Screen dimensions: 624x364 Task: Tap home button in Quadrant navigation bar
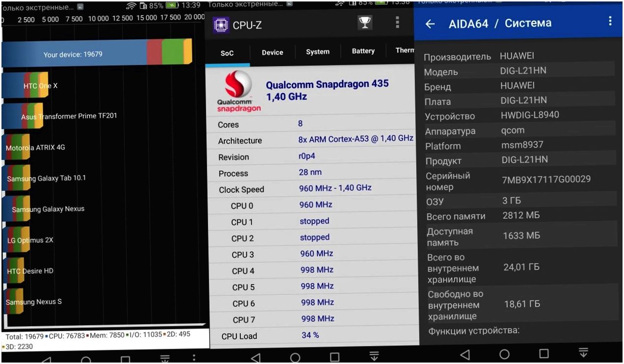point(85,360)
